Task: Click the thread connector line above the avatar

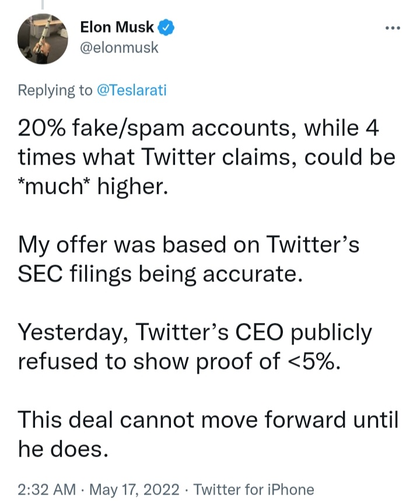Action: click(43, 4)
